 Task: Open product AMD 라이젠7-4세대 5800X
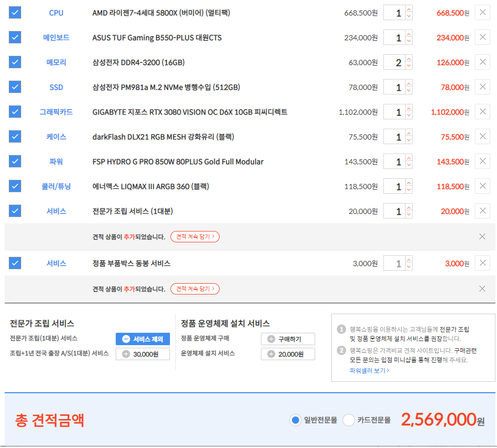(x=161, y=13)
